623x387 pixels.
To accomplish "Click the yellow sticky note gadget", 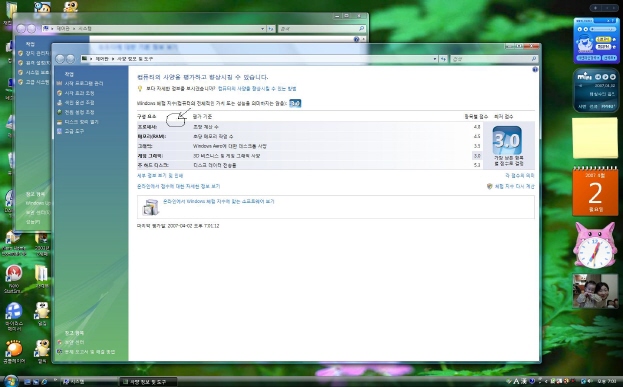I will [595, 138].
